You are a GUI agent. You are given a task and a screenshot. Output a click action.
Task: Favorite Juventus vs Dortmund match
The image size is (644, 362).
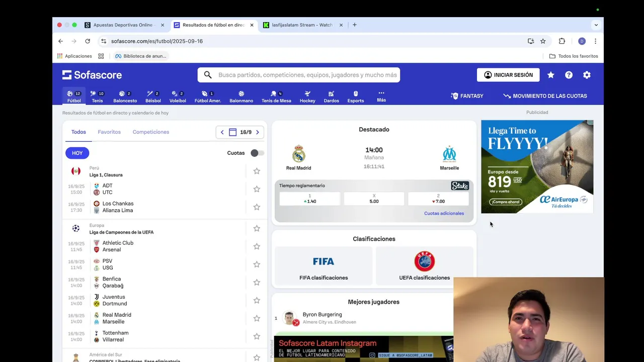click(x=257, y=301)
